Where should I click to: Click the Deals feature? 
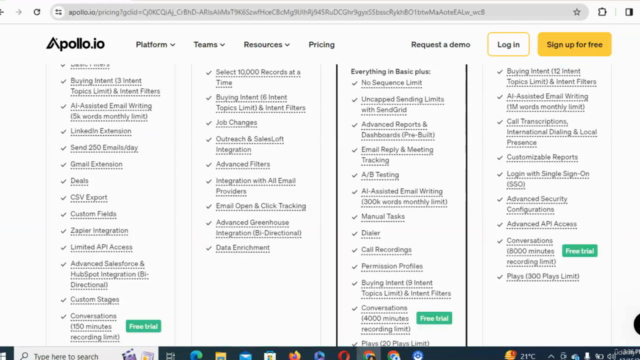pos(79,181)
